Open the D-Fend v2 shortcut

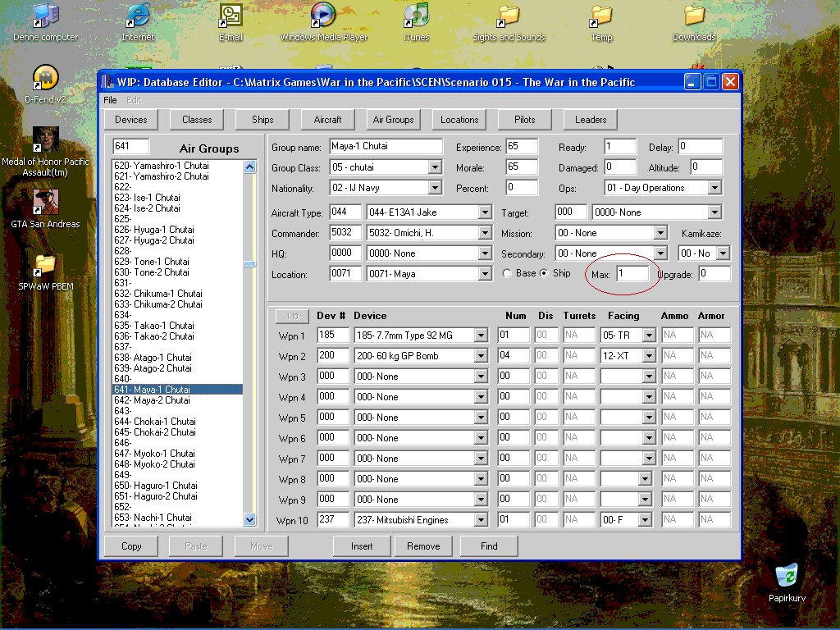[x=45, y=78]
